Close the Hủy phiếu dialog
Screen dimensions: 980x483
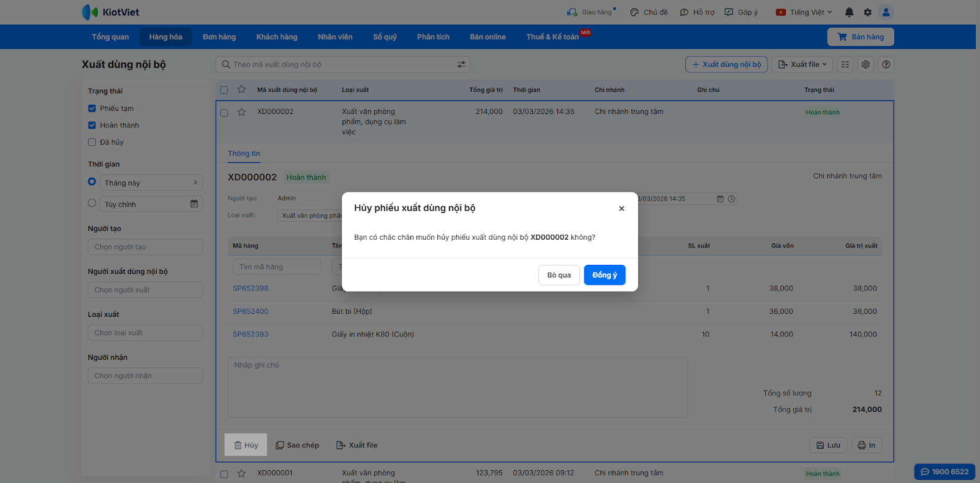pyautogui.click(x=622, y=208)
